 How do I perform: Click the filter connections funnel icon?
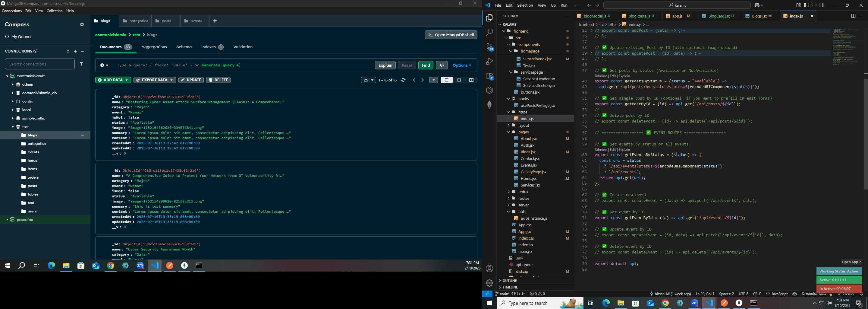[x=82, y=64]
